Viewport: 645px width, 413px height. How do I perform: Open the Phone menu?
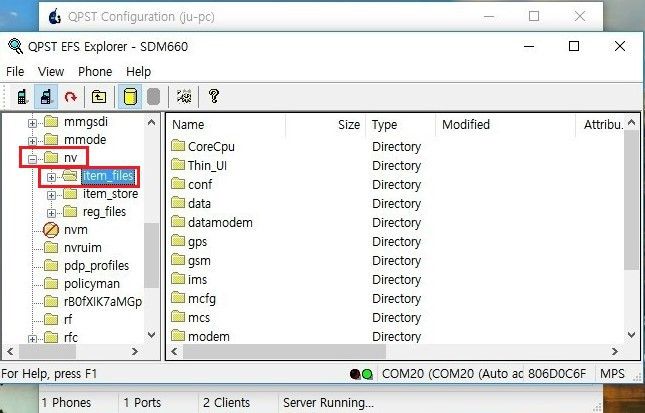point(95,72)
